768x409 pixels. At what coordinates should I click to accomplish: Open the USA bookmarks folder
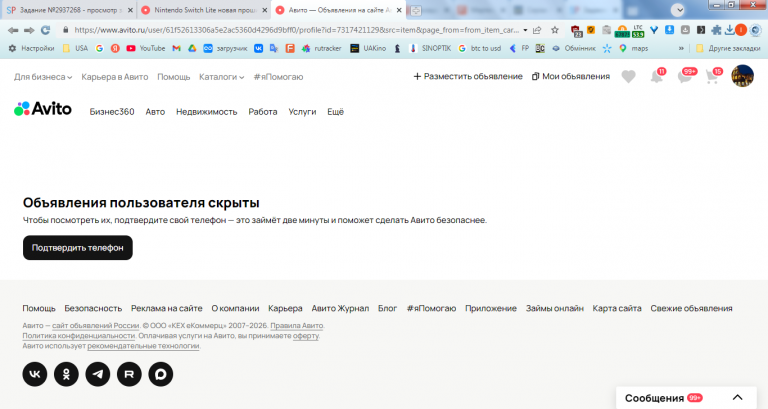(x=75, y=48)
